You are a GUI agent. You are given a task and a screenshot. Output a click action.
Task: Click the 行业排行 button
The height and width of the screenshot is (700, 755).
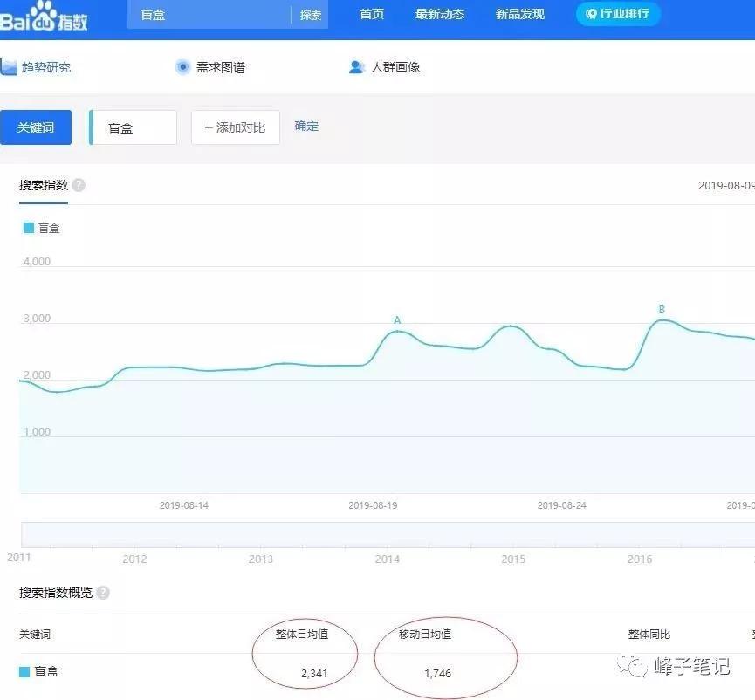[618, 13]
